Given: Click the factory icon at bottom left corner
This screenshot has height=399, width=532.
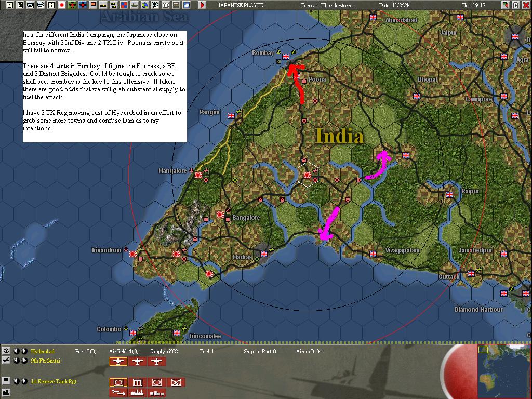Looking at the screenshot, I should coord(6,393).
